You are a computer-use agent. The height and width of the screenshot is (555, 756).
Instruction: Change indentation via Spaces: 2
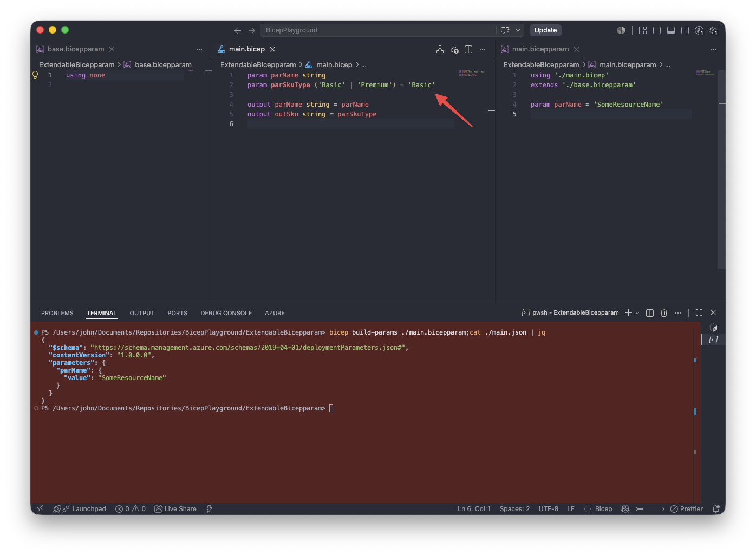[x=514, y=509]
